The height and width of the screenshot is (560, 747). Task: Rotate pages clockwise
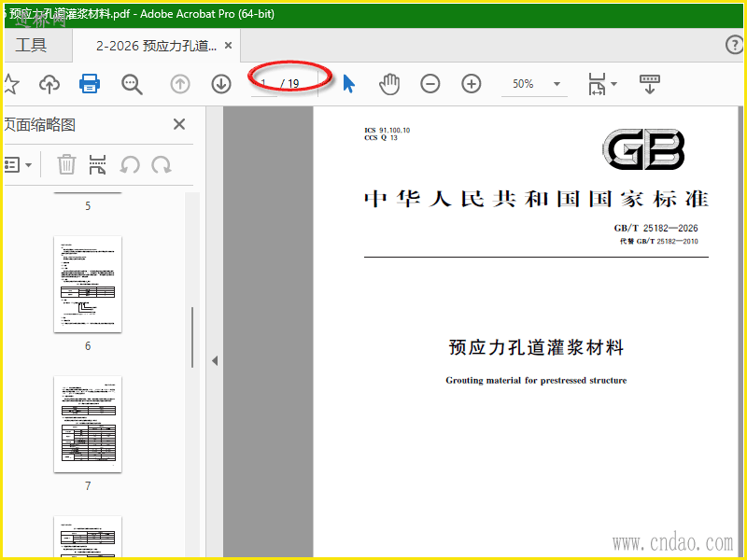click(x=161, y=165)
